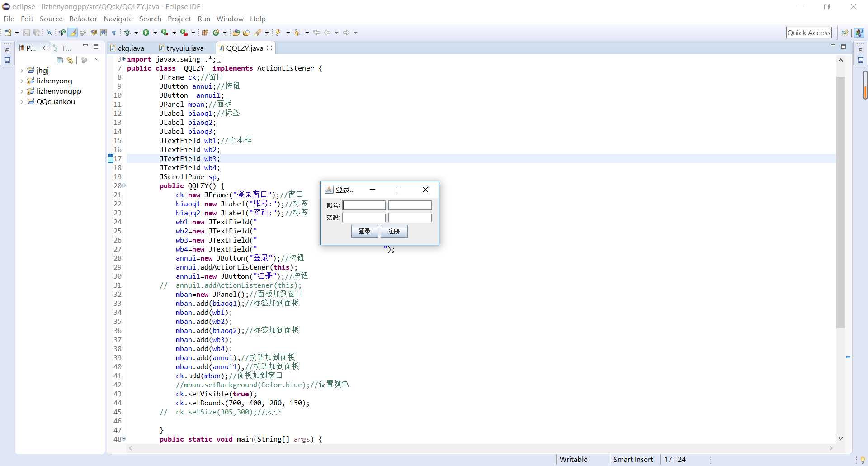Click the Open Task folder icon
The height and width of the screenshot is (466, 868).
pos(247,33)
